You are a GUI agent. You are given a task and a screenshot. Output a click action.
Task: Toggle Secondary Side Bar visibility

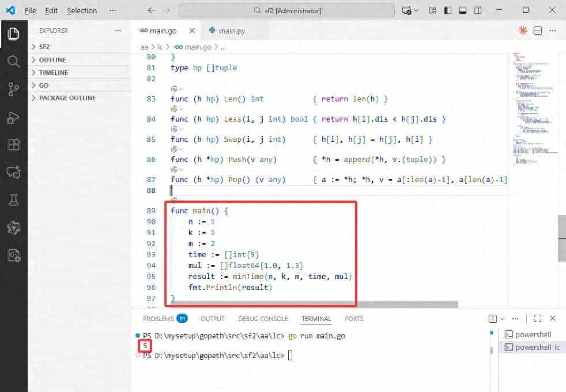478,10
